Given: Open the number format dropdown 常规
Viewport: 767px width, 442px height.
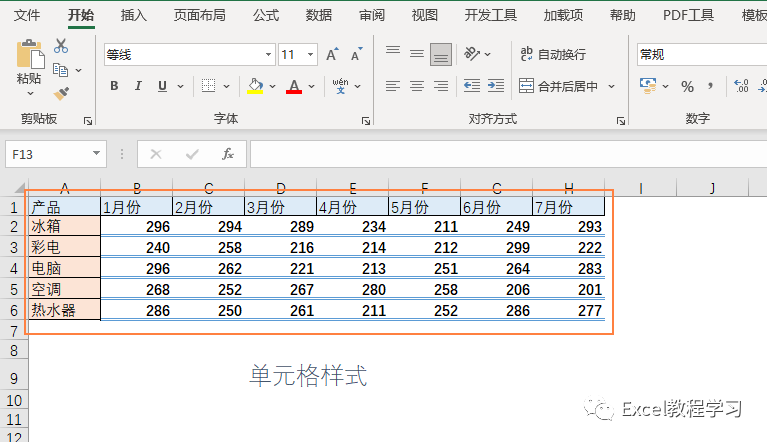Looking at the screenshot, I should click(x=702, y=54).
